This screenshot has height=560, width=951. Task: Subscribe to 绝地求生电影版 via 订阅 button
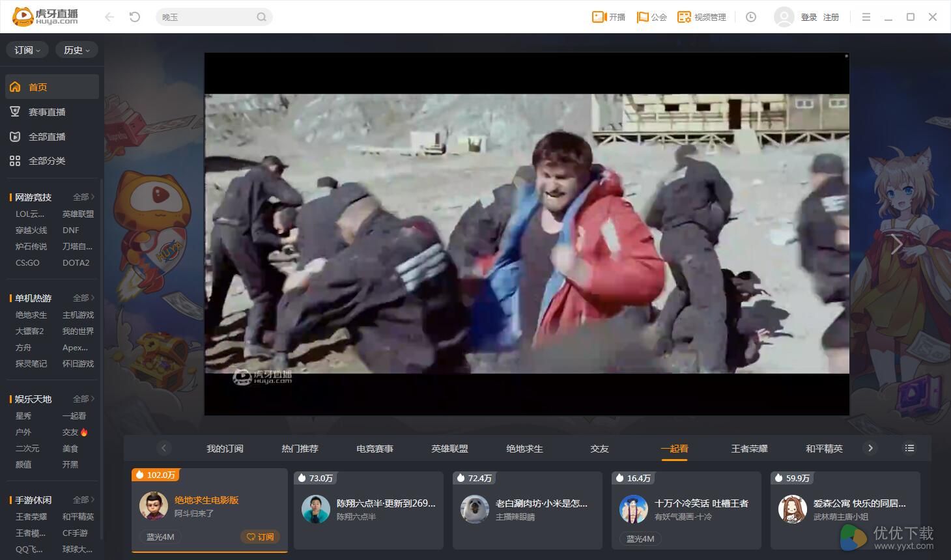[x=261, y=537]
